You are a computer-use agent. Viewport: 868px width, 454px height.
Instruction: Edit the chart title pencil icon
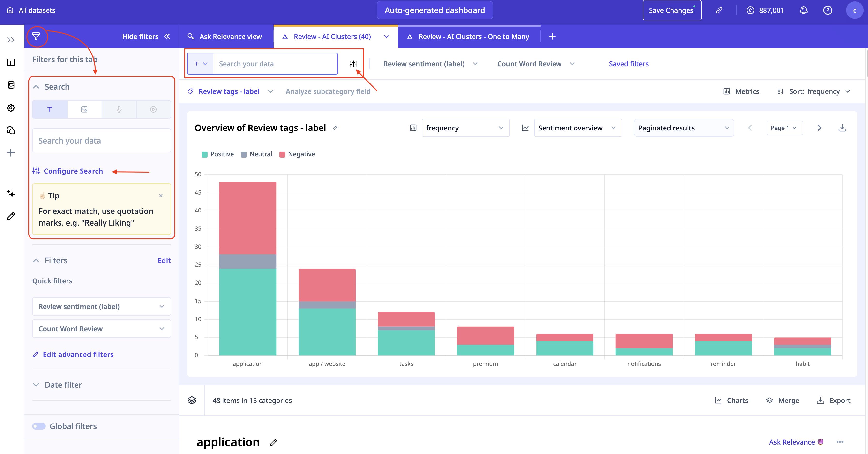[x=335, y=128]
